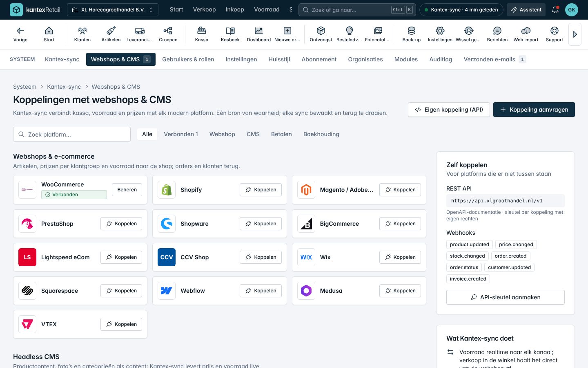Click the notifications bell icon
Image resolution: width=588 pixels, height=368 pixels.
click(x=555, y=10)
